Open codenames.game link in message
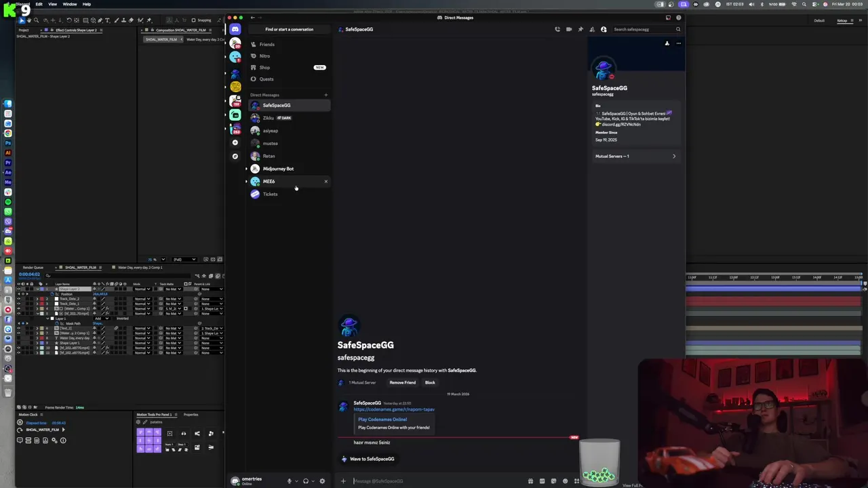This screenshot has width=868, height=488. 394,409
